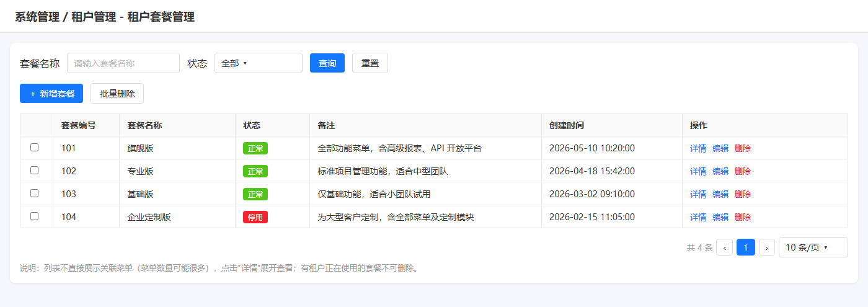Screen dimensions: 868x307
Task: Click the package name 基础版
Action: coord(140,194)
